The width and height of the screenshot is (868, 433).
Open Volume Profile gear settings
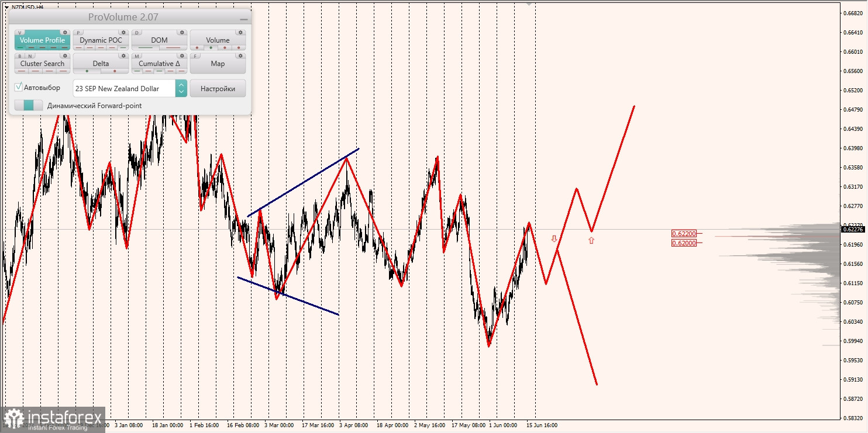coord(65,33)
